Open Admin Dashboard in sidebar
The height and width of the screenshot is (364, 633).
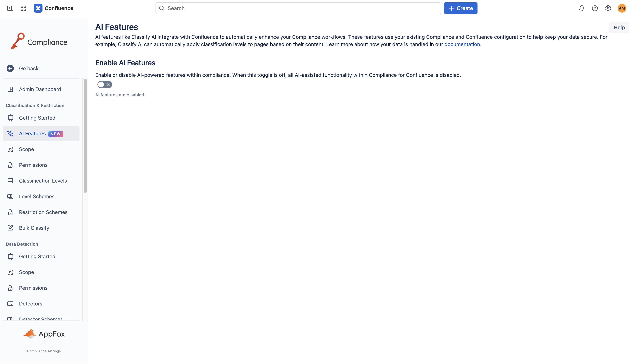point(40,89)
